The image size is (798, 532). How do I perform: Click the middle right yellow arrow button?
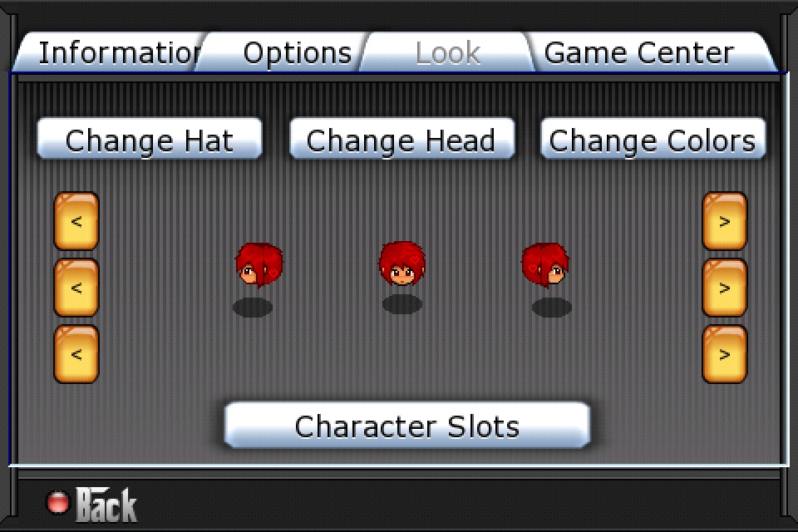click(x=725, y=288)
